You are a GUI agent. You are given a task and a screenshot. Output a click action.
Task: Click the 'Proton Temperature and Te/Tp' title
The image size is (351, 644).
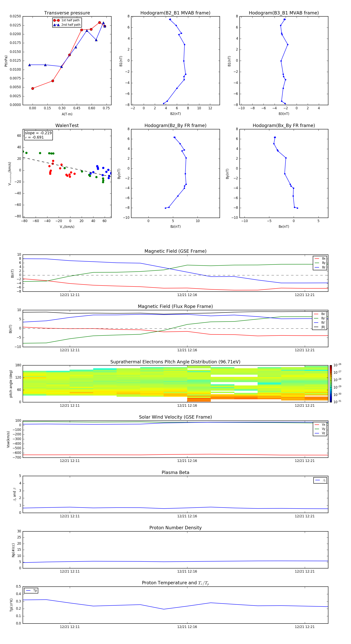[x=175, y=583]
